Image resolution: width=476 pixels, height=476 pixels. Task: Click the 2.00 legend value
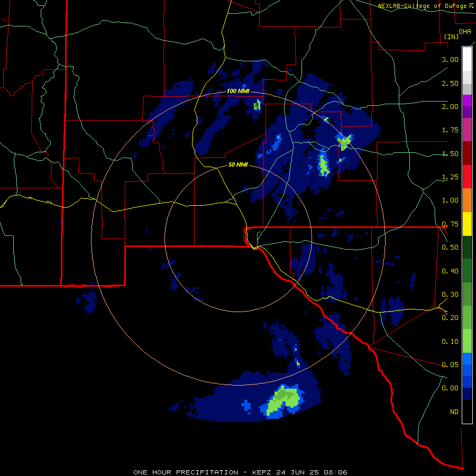click(450, 106)
